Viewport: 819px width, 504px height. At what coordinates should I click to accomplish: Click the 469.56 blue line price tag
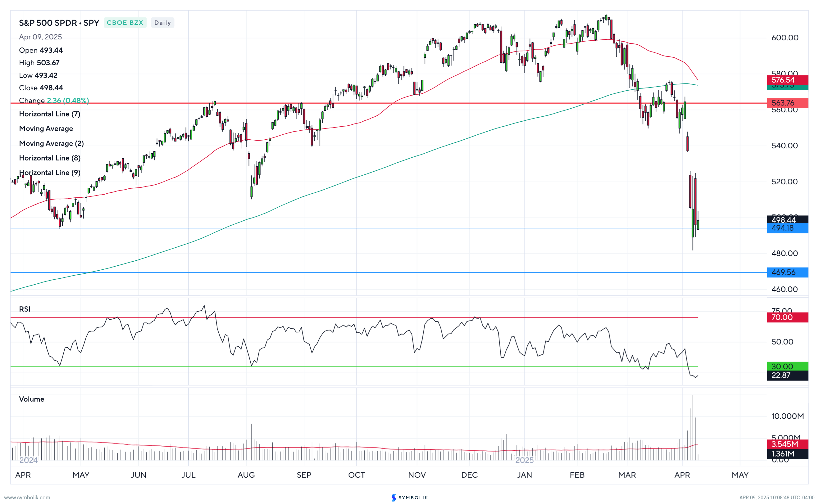[x=787, y=272]
